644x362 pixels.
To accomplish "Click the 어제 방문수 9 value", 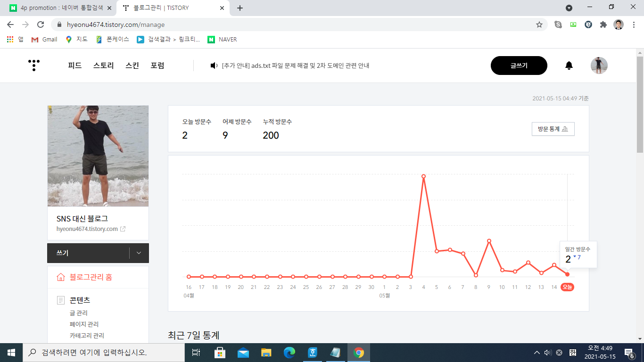I will pos(225,135).
